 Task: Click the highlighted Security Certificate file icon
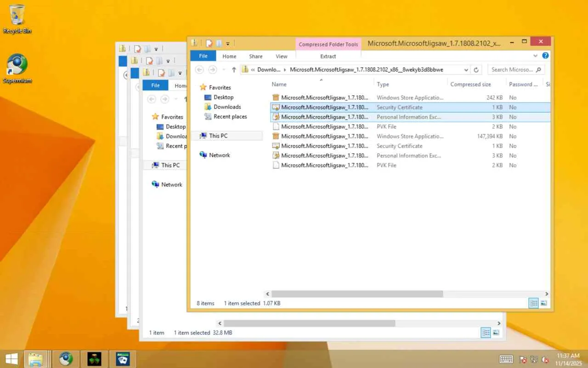pos(276,107)
